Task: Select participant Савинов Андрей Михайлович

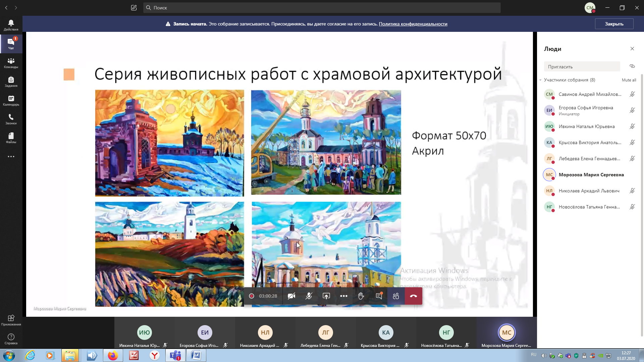Action: [590, 94]
